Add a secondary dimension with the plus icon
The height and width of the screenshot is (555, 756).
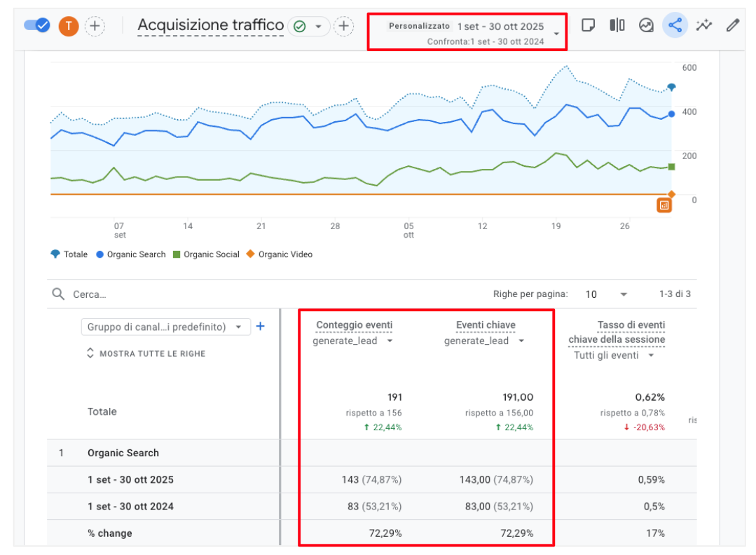pyautogui.click(x=261, y=327)
